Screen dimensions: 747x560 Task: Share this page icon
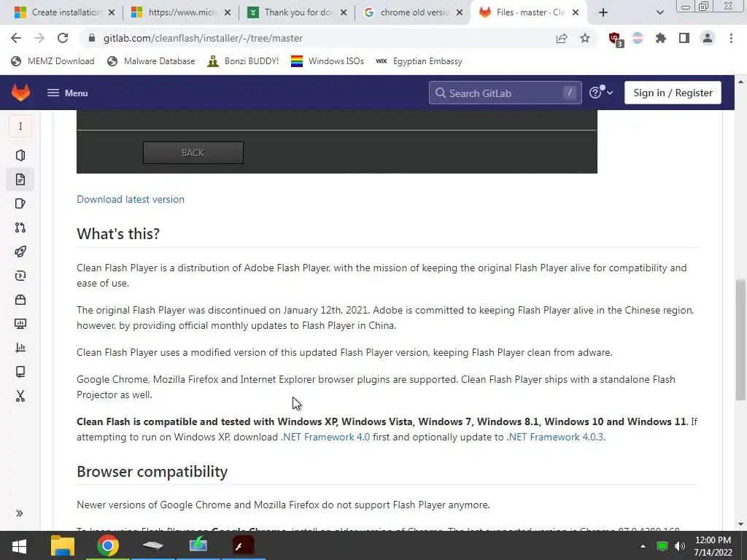tap(562, 38)
